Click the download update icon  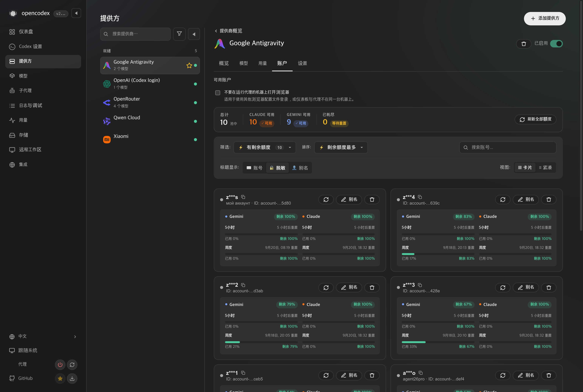pyautogui.click(x=72, y=379)
